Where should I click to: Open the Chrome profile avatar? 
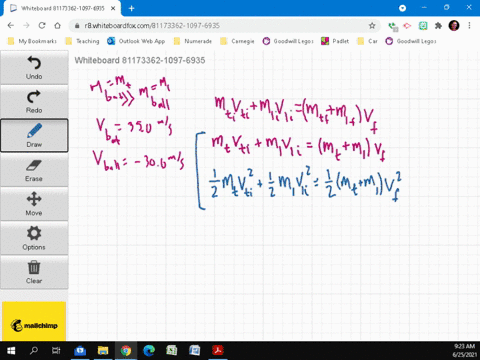(454, 26)
